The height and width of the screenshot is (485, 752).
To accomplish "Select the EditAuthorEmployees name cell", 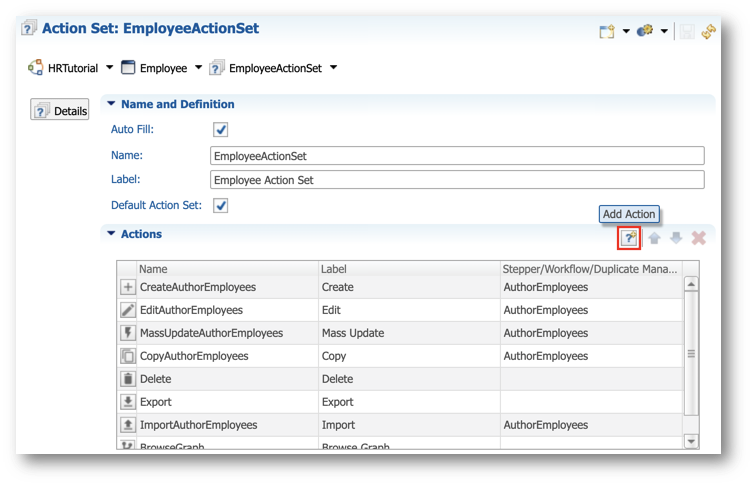I will tap(228, 310).
